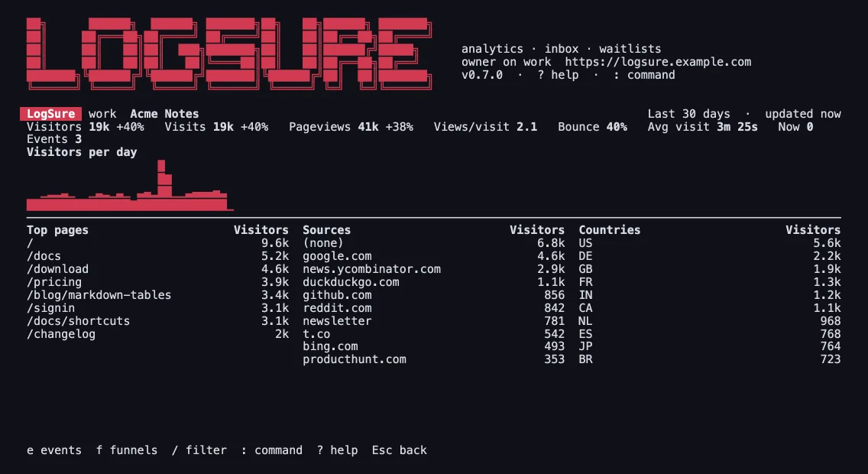
Task: Select the /docs page row
Action: [x=157, y=256]
